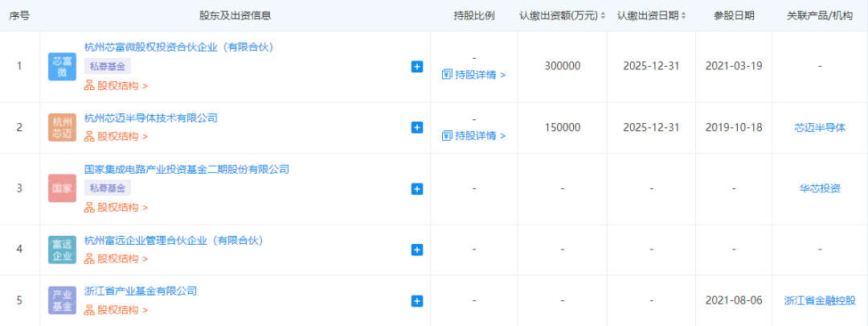
Task: Select participation date 2021-08-06 cell
Action: pos(734,300)
